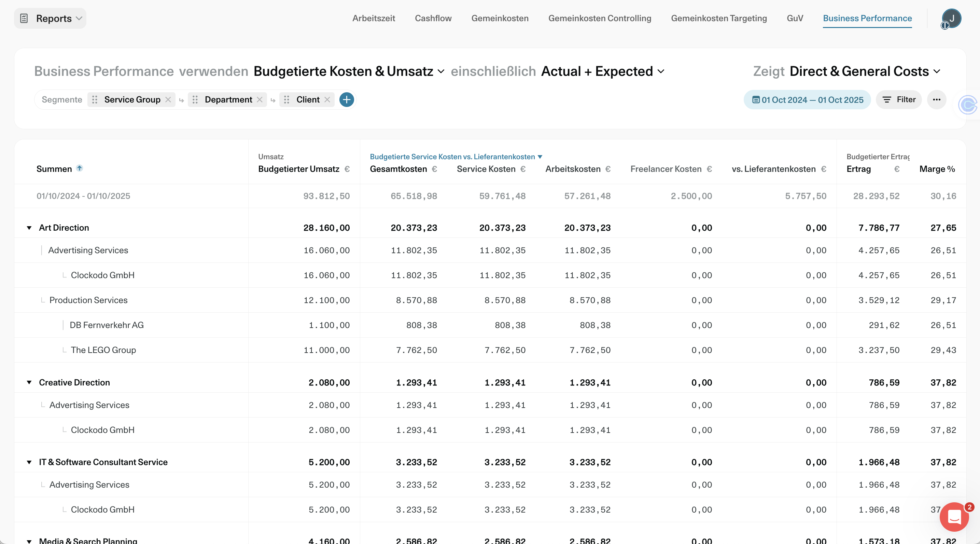Screen dimensions: 980x544
Task: Open the red chat support bubble
Action: [x=954, y=517]
